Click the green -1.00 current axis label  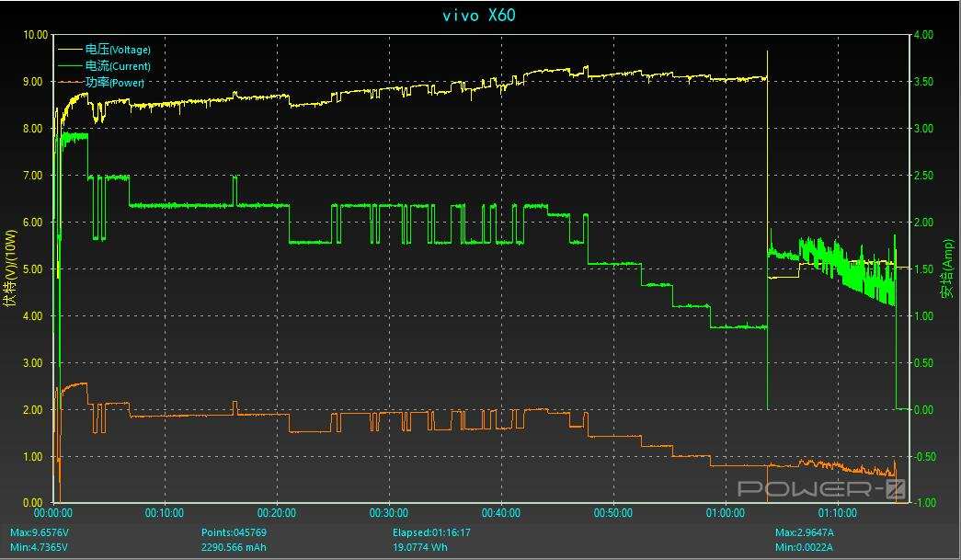[x=925, y=502]
